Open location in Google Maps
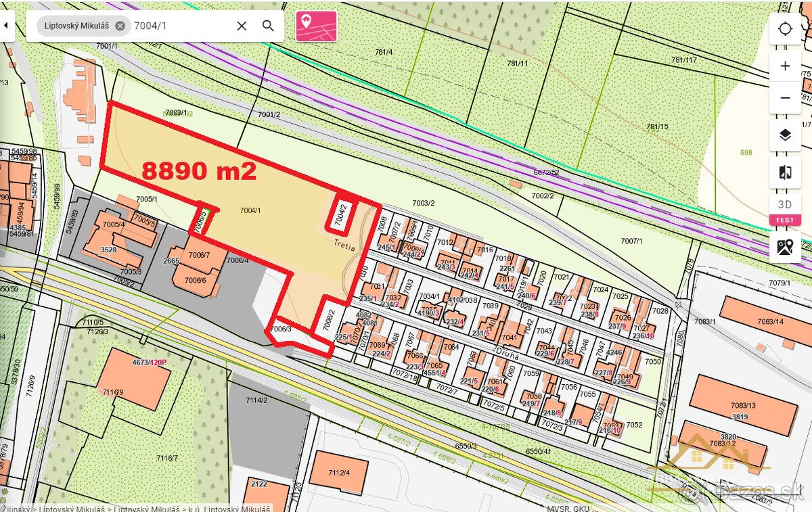Image resolution: width=812 pixels, height=512 pixels. coord(785,248)
